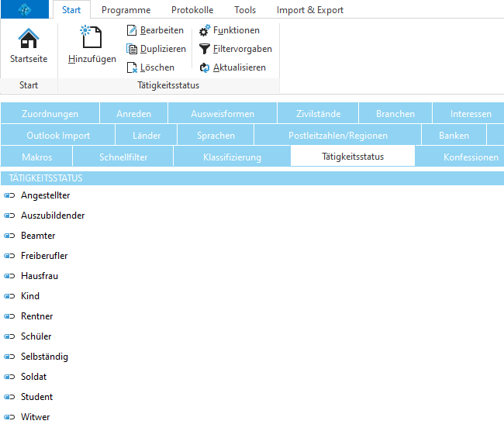Open the Import & Export ribbon tab
This screenshot has width=504, height=438.
coord(310,10)
